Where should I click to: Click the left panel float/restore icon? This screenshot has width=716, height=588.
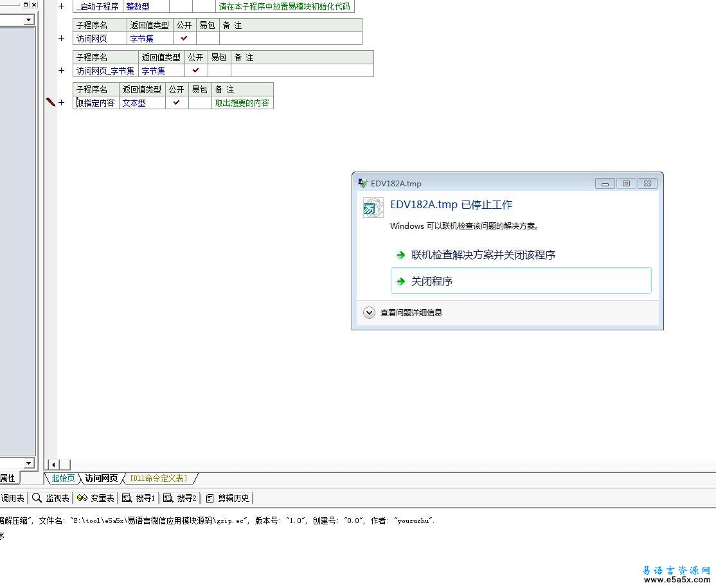coord(26,4)
